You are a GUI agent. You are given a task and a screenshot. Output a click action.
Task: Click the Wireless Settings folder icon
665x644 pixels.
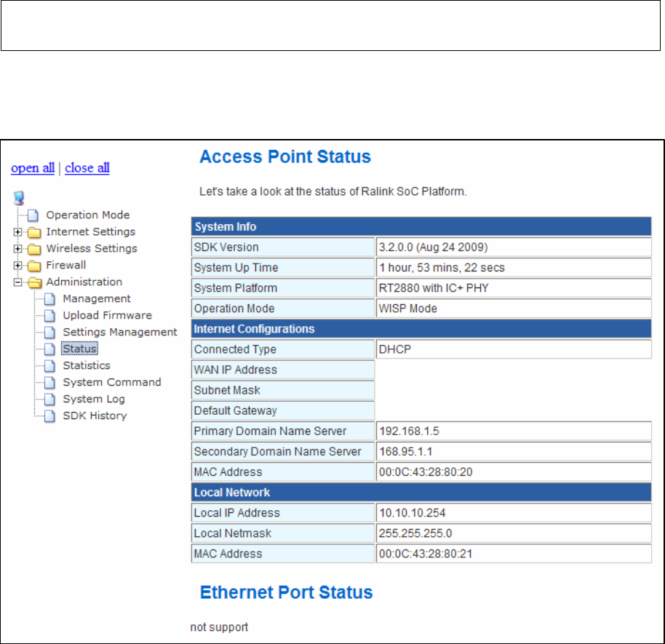(34, 249)
